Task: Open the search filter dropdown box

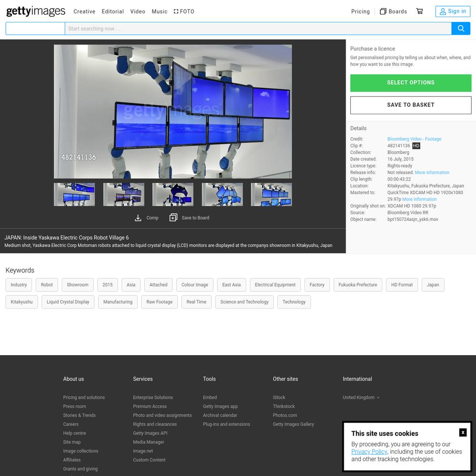Action: [35, 29]
